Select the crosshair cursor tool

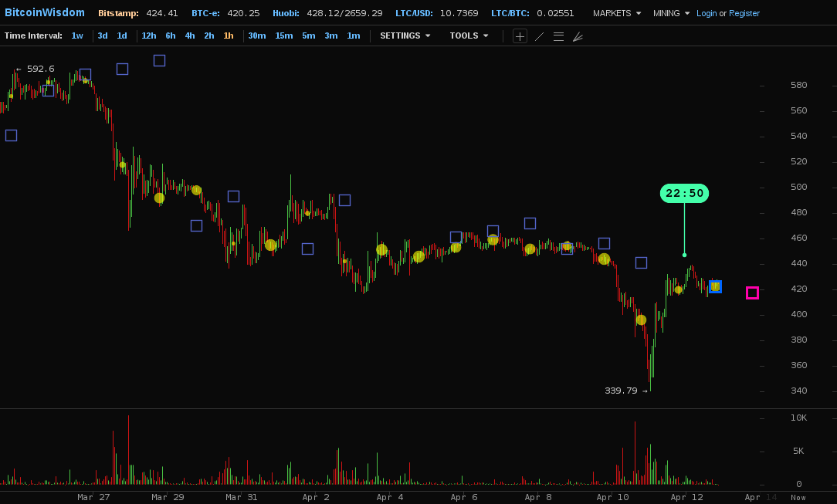[520, 36]
